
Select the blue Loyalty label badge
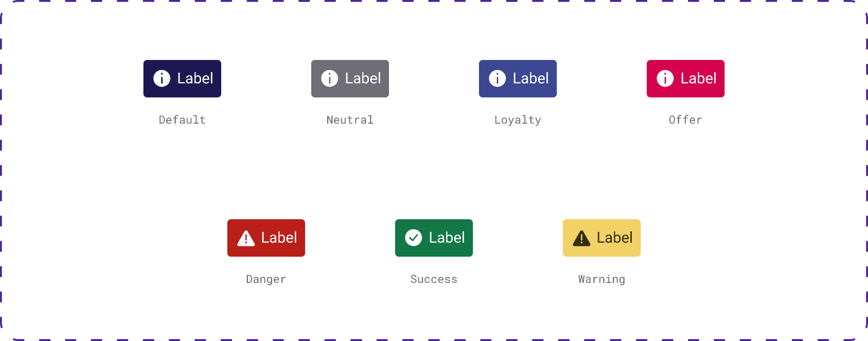coord(518,79)
